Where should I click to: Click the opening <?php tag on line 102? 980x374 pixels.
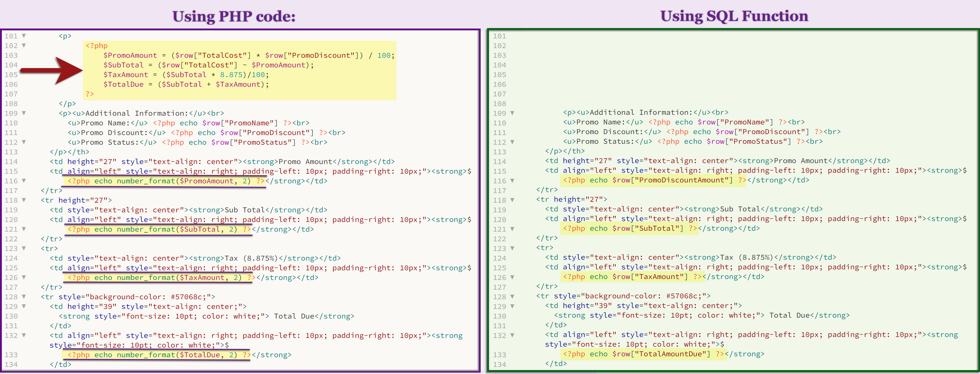tap(96, 46)
